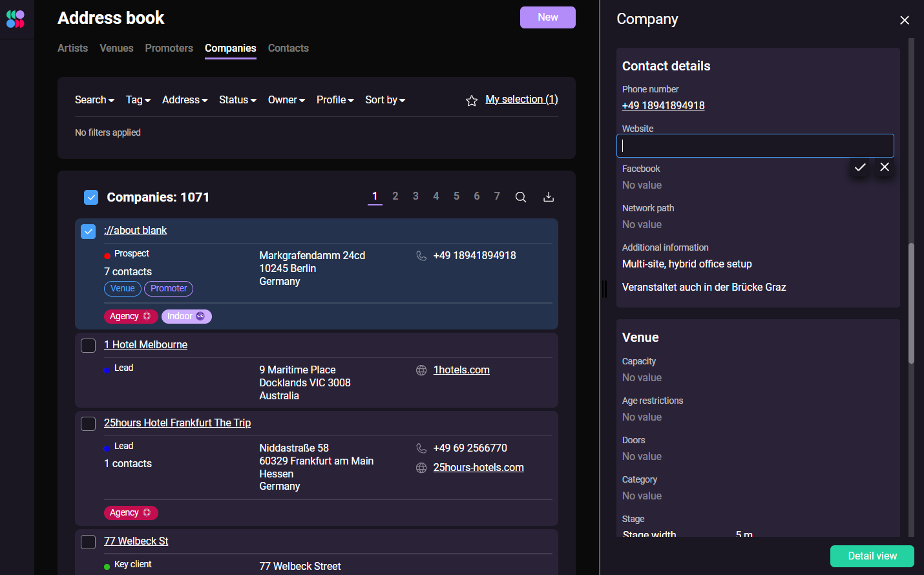The height and width of the screenshot is (575, 924).
Task: Open the Sort by dropdown
Action: (385, 99)
